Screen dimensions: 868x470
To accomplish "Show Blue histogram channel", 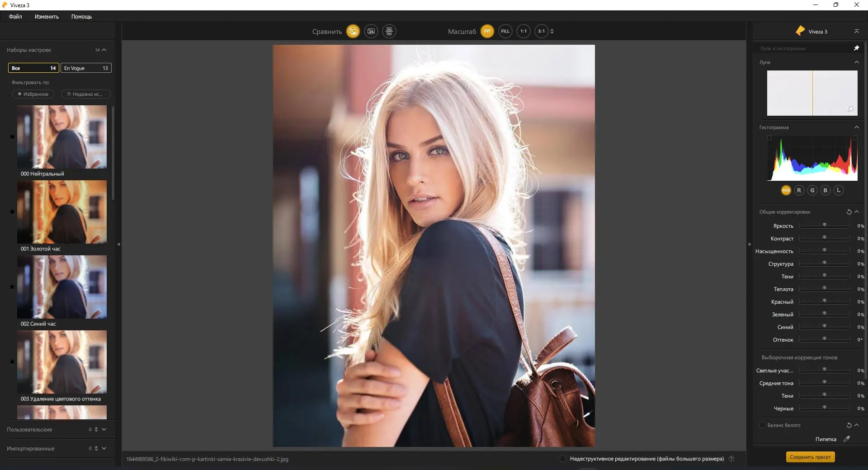I will (x=826, y=190).
